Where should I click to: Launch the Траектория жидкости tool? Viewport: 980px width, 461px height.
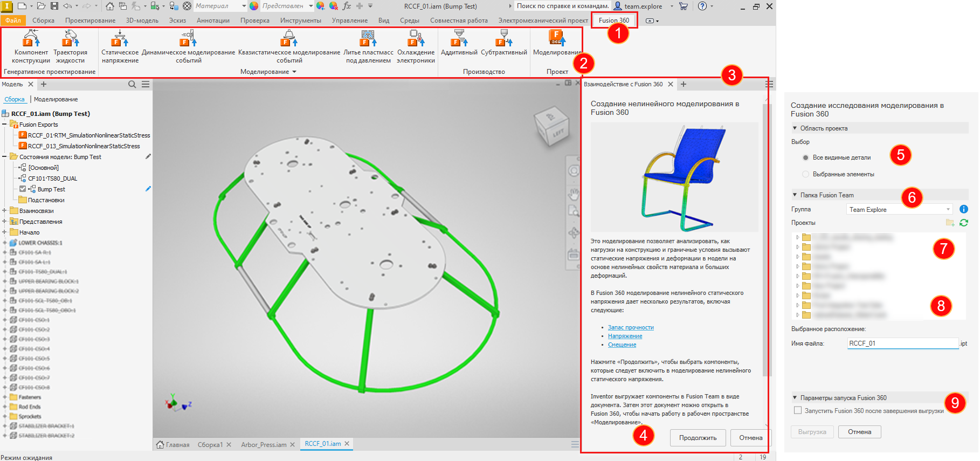point(70,47)
